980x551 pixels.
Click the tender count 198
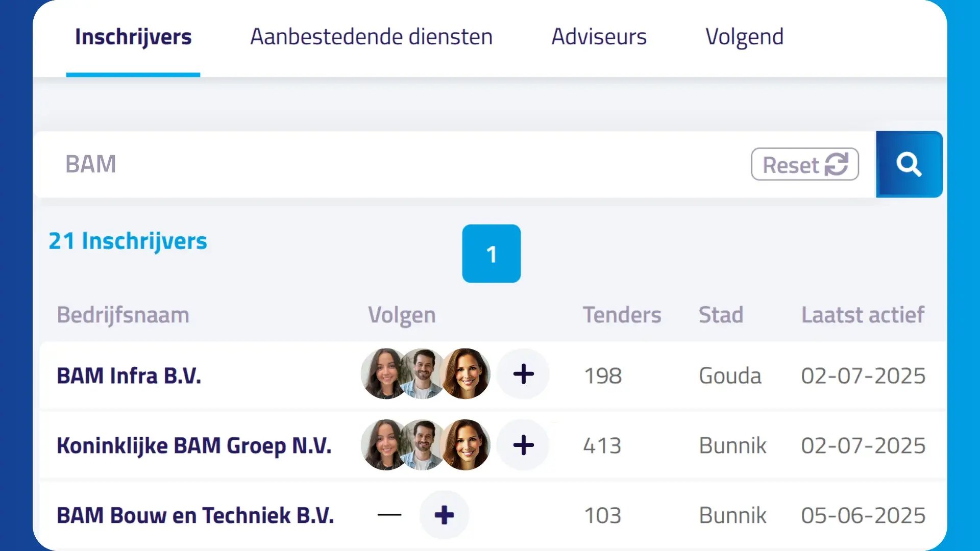click(x=603, y=376)
